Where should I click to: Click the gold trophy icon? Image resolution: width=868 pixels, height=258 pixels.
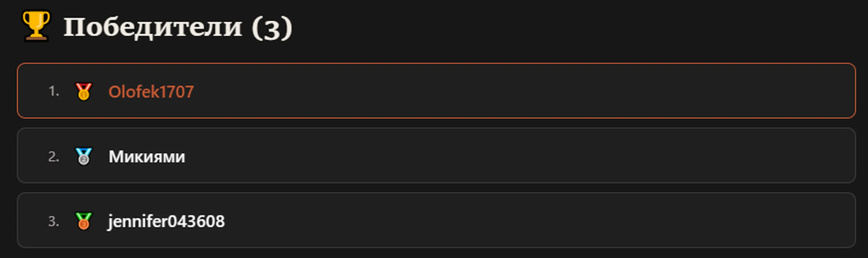pyautogui.click(x=36, y=26)
